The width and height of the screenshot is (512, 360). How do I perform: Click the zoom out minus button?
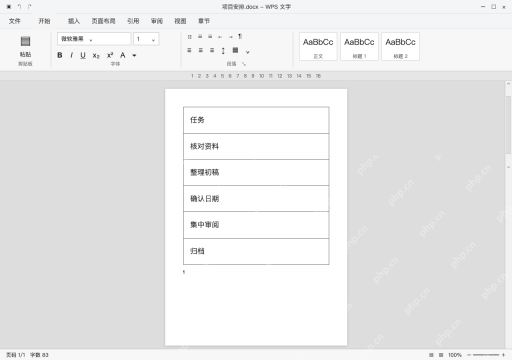click(x=469, y=355)
